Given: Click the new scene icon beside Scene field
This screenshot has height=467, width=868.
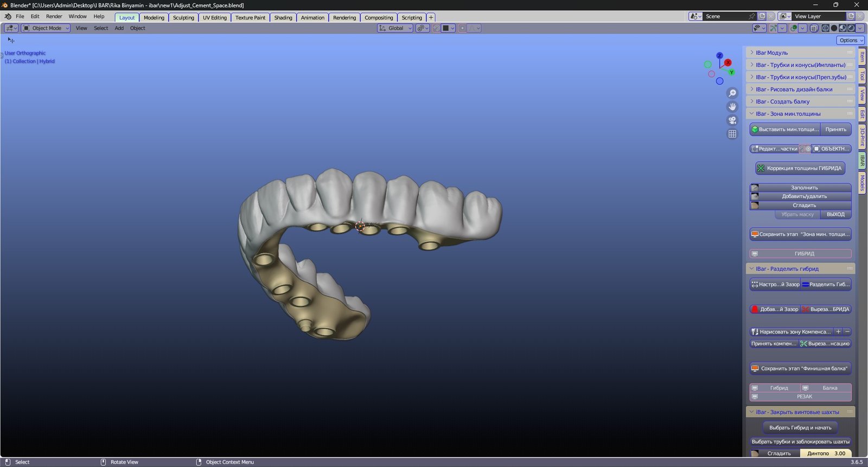Looking at the screenshot, I should 762,16.
